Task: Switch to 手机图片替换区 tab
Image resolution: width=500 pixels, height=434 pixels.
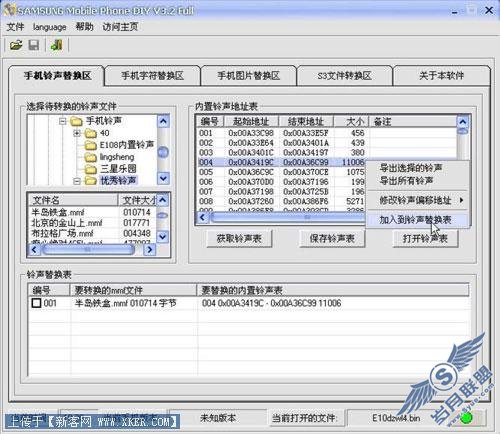Action: 249,76
